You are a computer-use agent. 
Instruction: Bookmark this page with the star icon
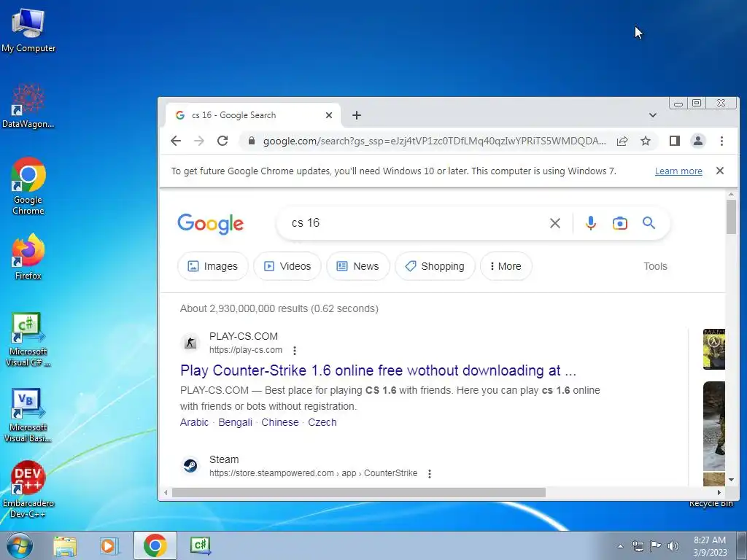[x=646, y=141]
